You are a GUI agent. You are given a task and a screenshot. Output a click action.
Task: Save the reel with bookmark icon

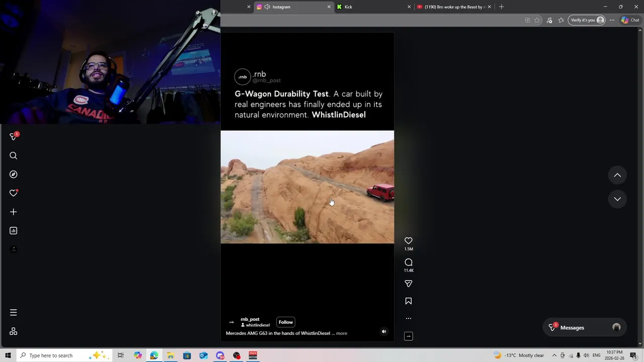coord(409,301)
